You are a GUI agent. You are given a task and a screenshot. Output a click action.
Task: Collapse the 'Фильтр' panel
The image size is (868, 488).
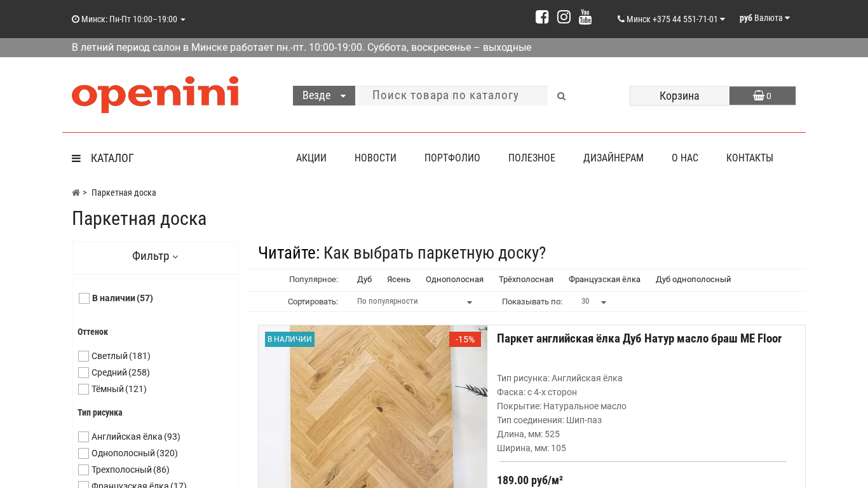tap(155, 256)
